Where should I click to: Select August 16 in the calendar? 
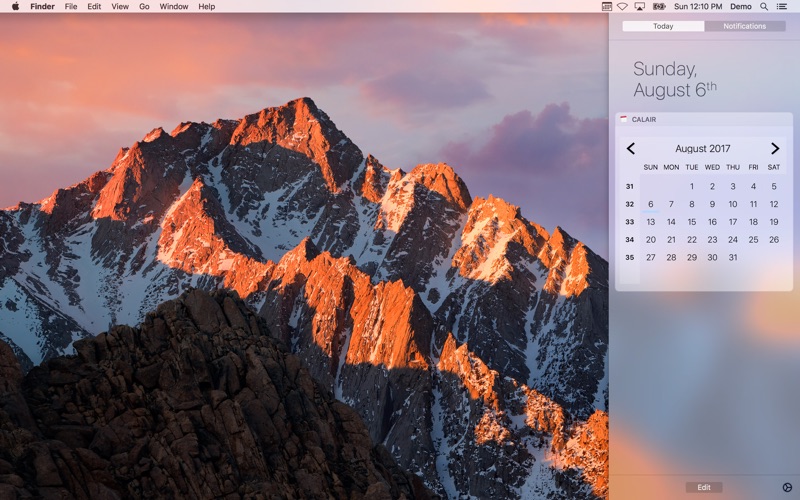pos(712,222)
